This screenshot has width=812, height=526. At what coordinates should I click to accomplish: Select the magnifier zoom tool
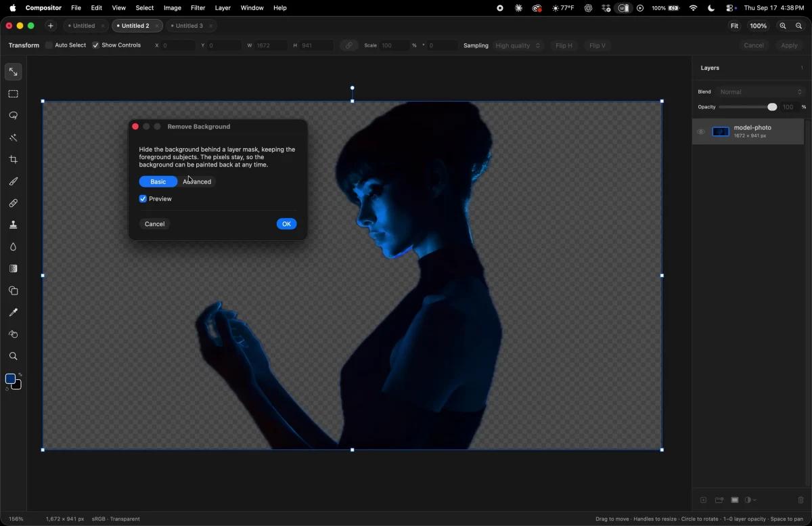(x=13, y=356)
